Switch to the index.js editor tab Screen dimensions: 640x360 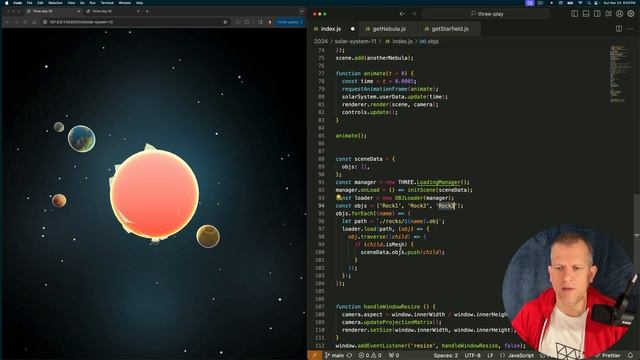[x=331, y=29]
